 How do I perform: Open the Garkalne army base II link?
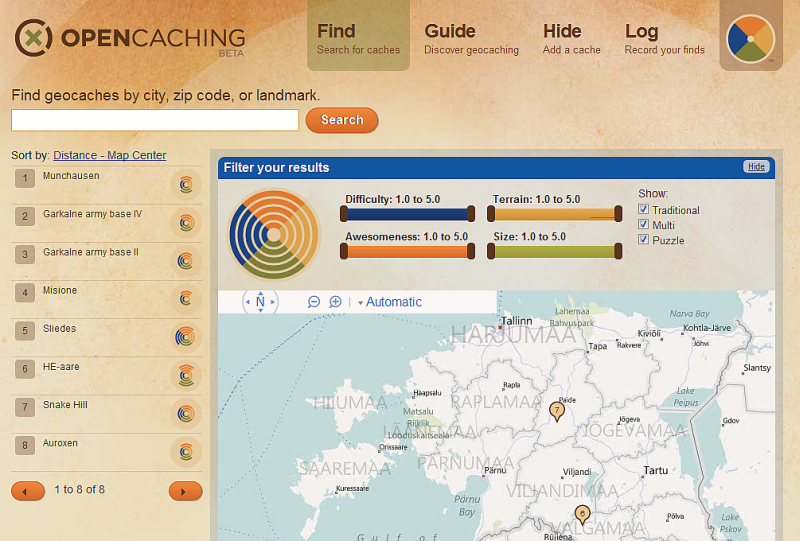click(x=91, y=252)
